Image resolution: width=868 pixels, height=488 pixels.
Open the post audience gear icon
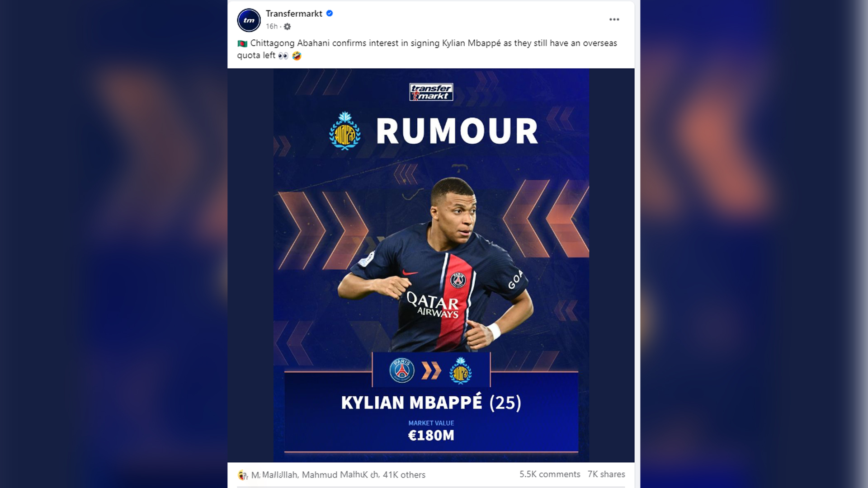point(287,27)
